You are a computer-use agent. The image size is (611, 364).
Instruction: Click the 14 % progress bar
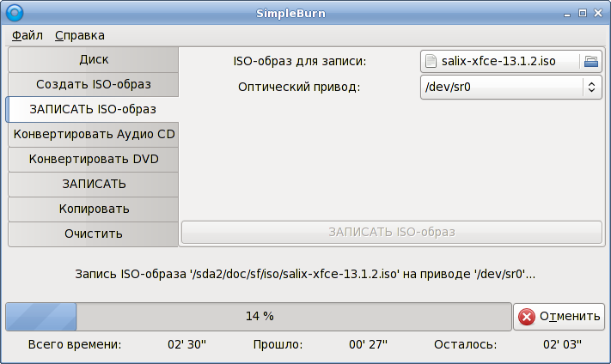pyautogui.click(x=259, y=316)
